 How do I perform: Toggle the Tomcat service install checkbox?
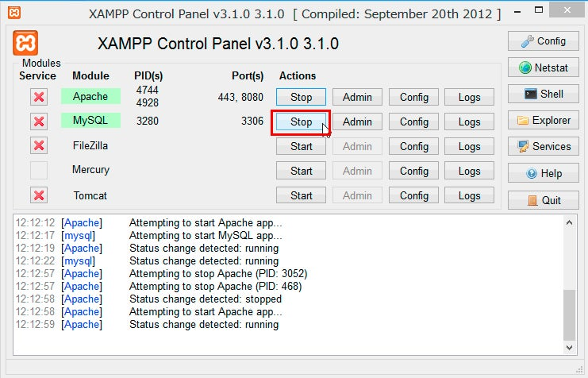coord(39,195)
